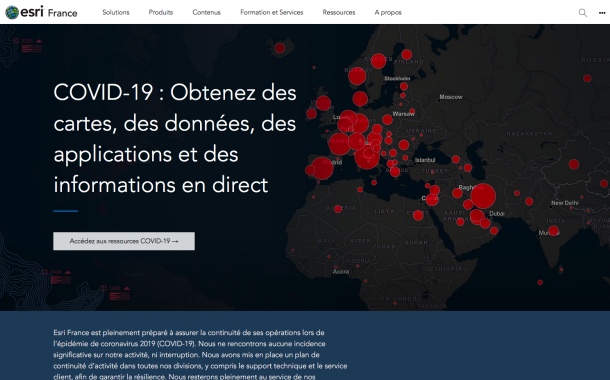Open the Formation et Services menu
610x380 pixels.
coord(272,12)
